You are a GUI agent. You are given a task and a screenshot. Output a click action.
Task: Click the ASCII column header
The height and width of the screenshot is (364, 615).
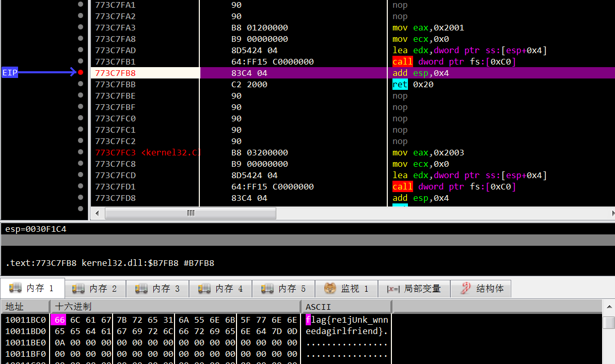[x=346, y=306]
